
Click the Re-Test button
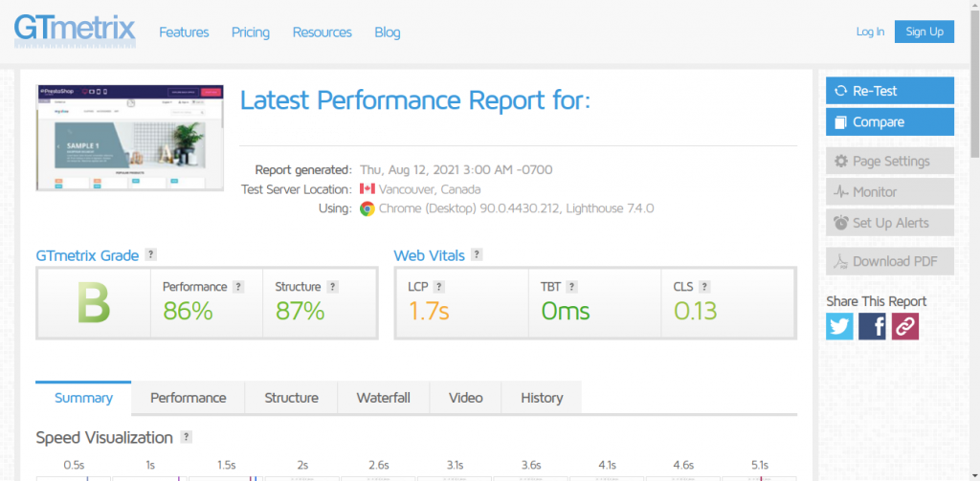click(890, 91)
